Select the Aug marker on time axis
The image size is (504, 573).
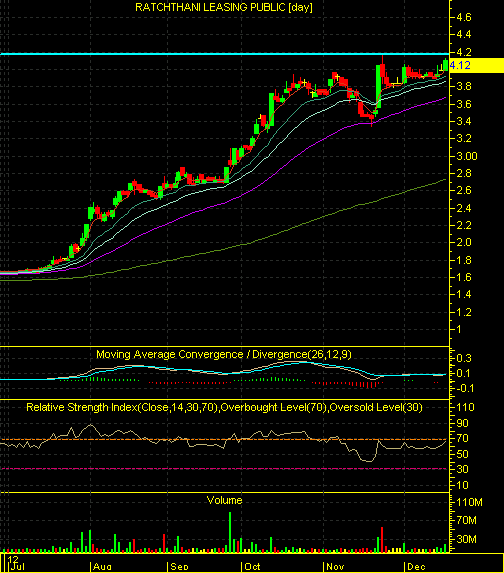coord(102,566)
